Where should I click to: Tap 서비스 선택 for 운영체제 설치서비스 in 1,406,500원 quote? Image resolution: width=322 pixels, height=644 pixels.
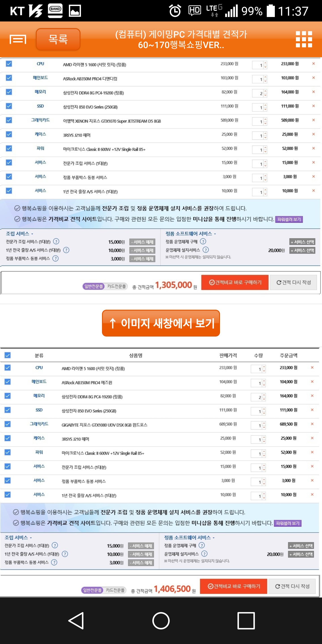coord(301,554)
